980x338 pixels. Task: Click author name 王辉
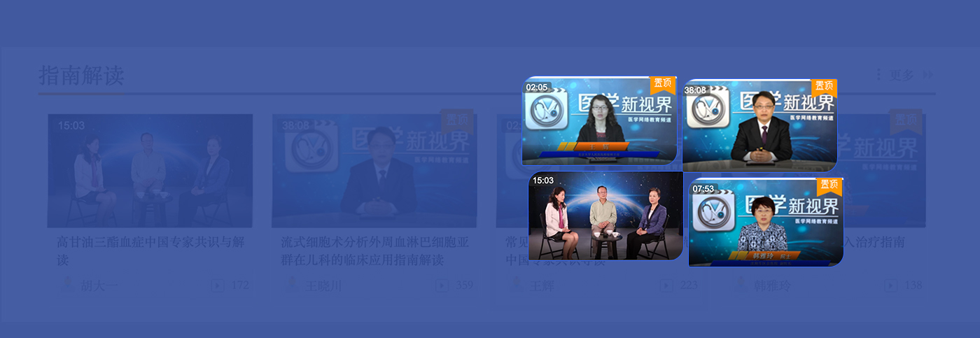pyautogui.click(x=541, y=286)
